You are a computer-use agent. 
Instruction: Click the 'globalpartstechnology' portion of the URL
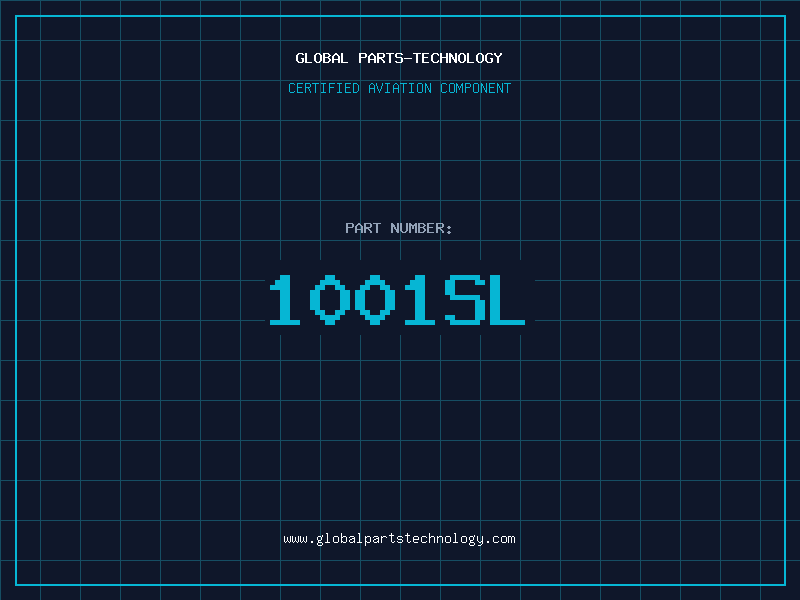click(400, 539)
